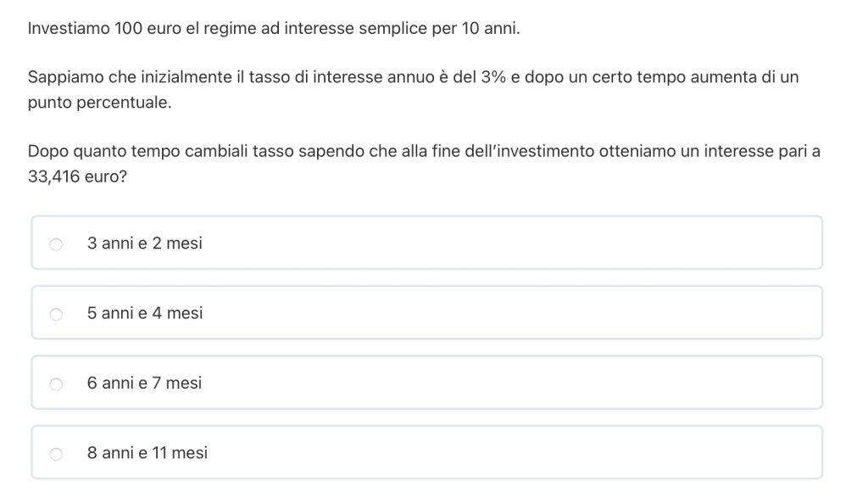
Task: Click the sentence beginning "Sappiamo che inizialmente"
Action: tap(413, 77)
